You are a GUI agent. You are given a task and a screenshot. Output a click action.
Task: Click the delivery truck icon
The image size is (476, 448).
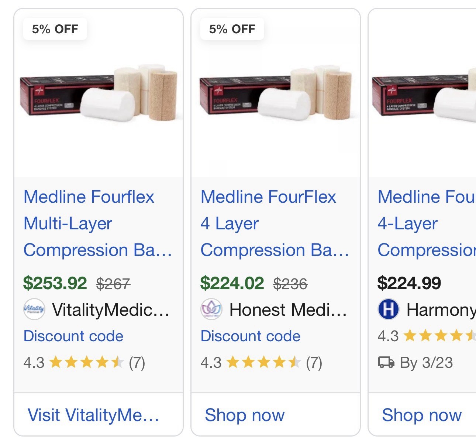pyautogui.click(x=386, y=362)
